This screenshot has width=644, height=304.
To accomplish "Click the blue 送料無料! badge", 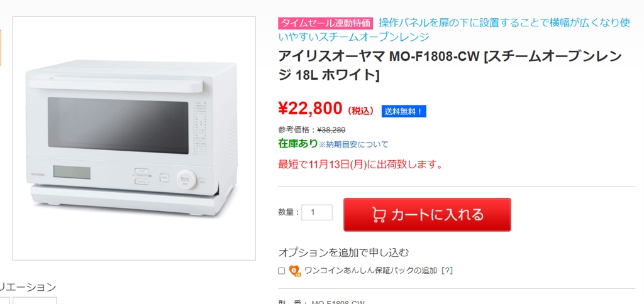I will pos(404,111).
